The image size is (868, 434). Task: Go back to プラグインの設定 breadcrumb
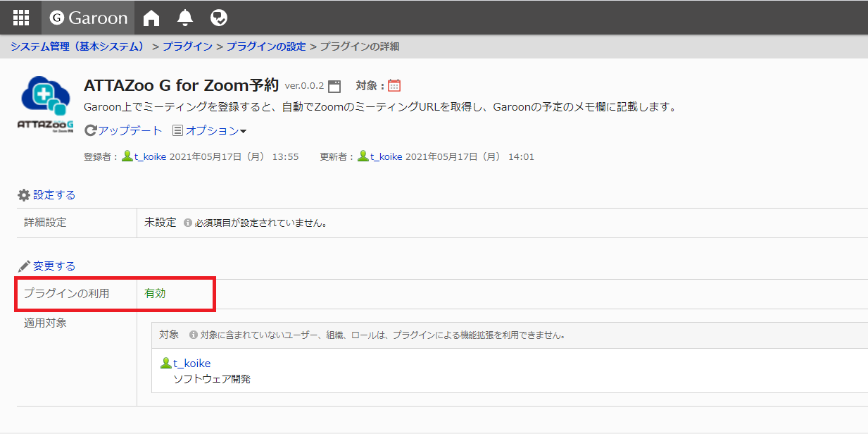pos(266,46)
